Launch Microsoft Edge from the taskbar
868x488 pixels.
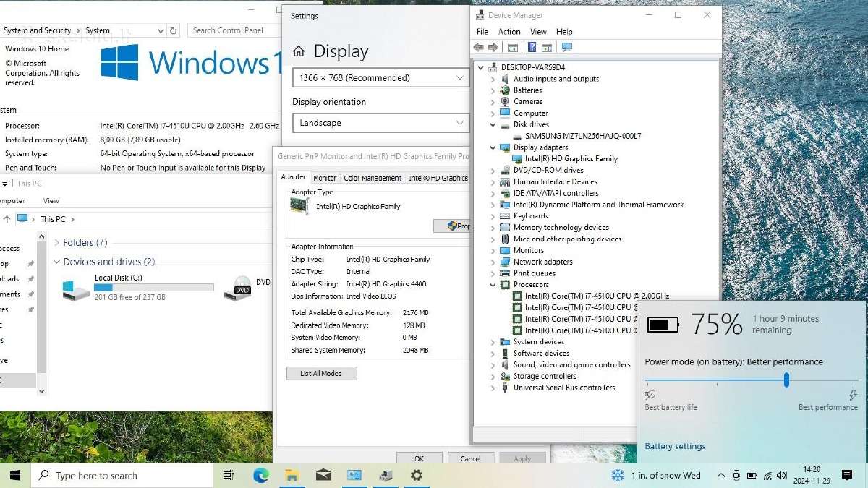point(260,476)
